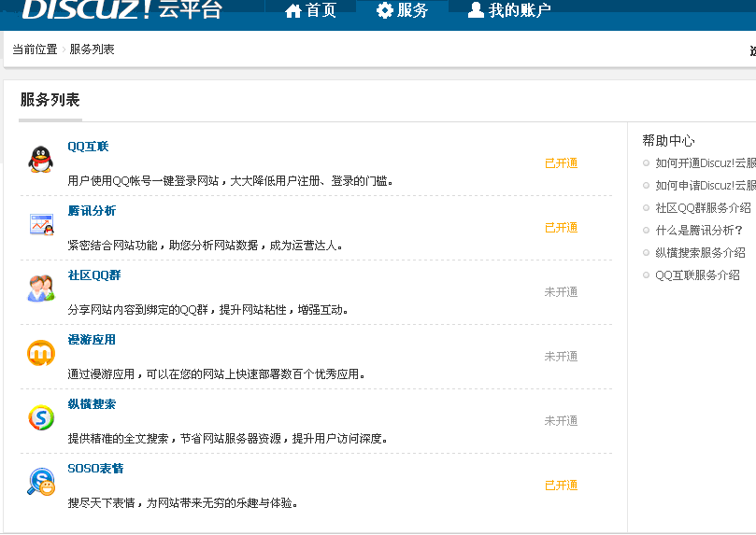Open the 纵横搜索 service title link
The height and width of the screenshot is (535, 756).
92,404
